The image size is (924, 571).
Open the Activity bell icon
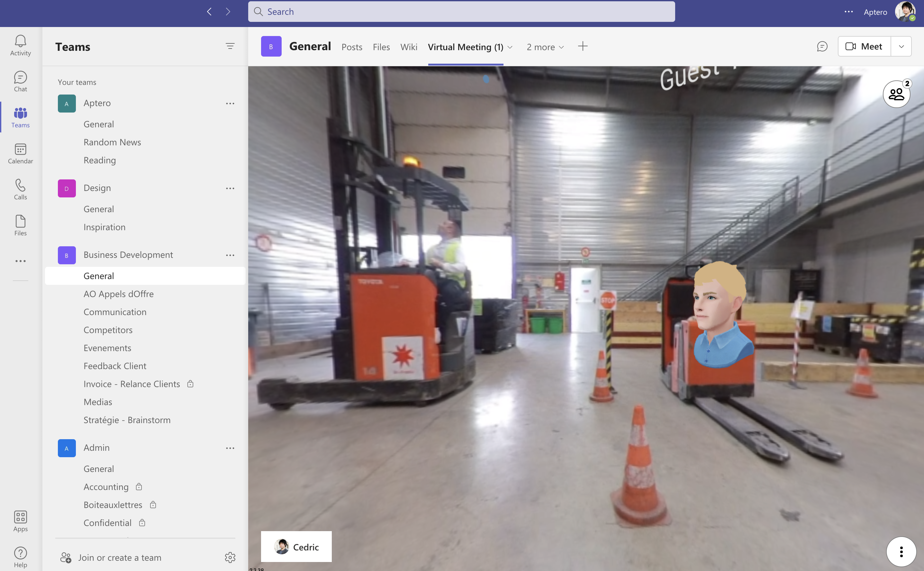(20, 45)
